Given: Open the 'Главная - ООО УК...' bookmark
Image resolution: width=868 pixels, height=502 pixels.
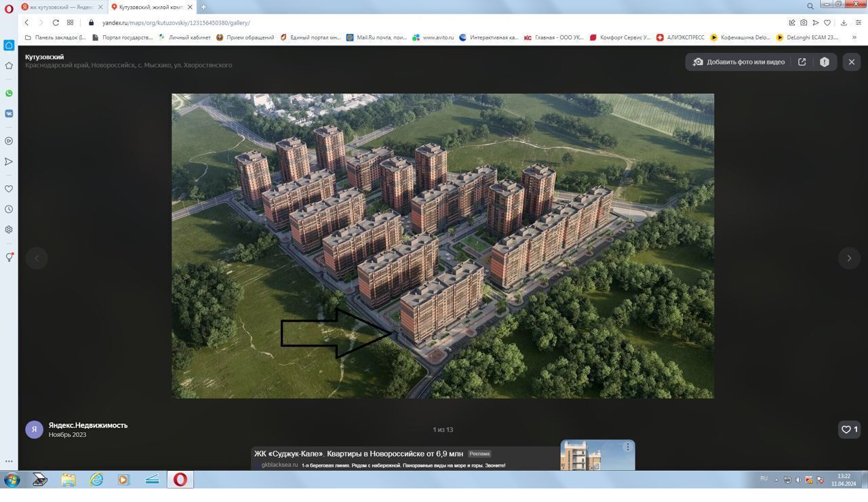Looking at the screenshot, I should point(554,37).
